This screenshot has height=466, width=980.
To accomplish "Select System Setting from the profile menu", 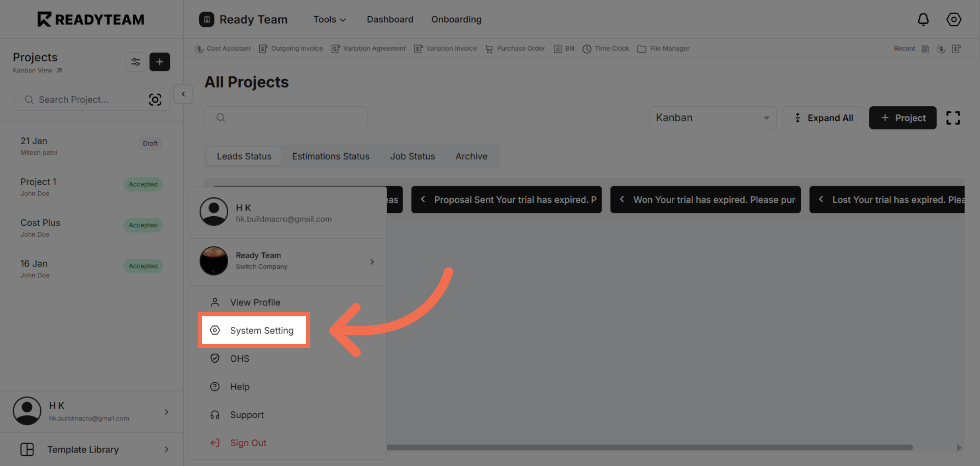I will click(x=262, y=330).
